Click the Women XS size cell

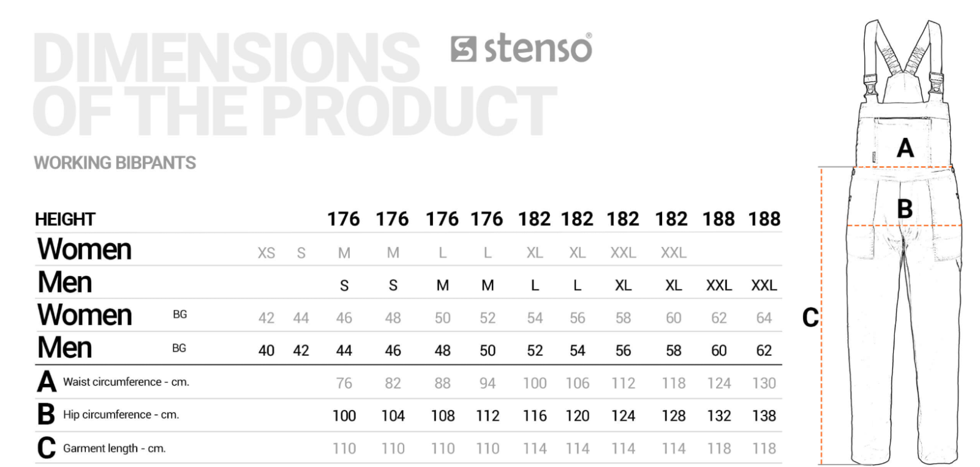pyautogui.click(x=266, y=253)
